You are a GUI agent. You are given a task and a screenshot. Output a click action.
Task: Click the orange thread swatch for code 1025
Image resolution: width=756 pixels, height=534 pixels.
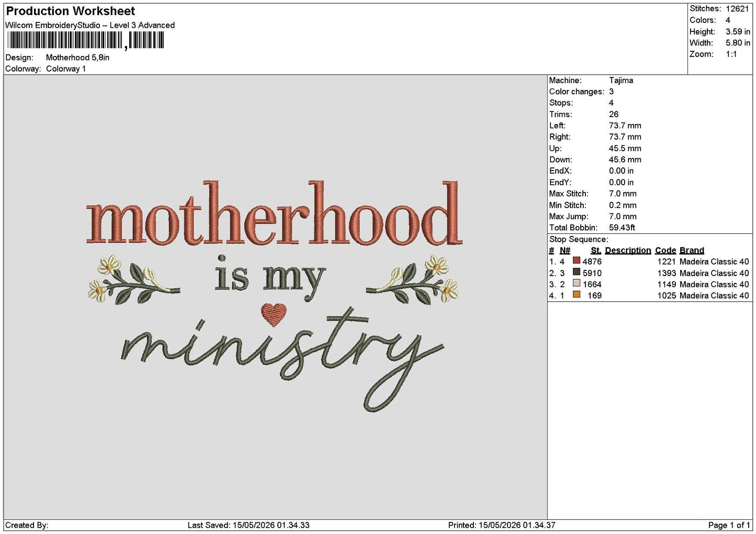576,295
